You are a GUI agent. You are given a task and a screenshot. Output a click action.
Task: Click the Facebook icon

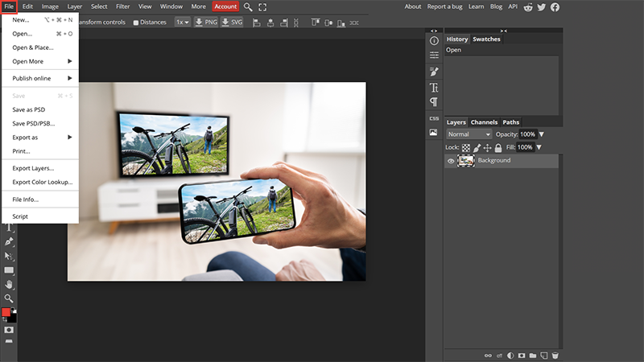point(555,7)
